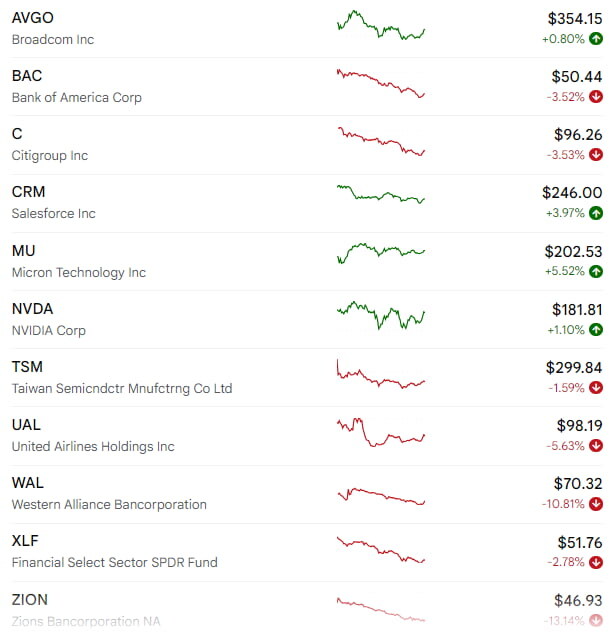Click the red down-arrow icon for Citigroup

pyautogui.click(x=596, y=155)
